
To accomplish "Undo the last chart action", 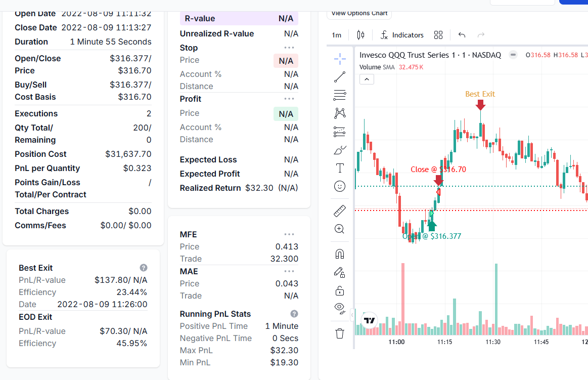I will click(462, 35).
